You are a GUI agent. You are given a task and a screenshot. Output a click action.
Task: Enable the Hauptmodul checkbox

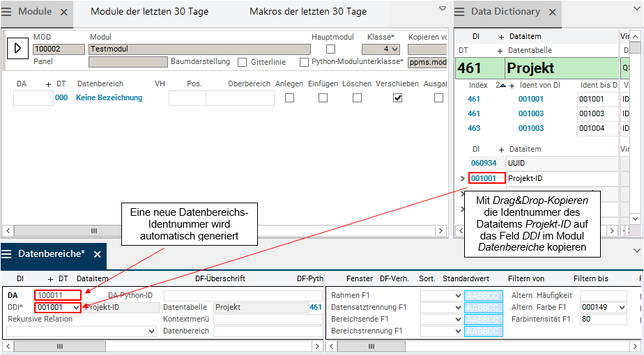click(331, 49)
